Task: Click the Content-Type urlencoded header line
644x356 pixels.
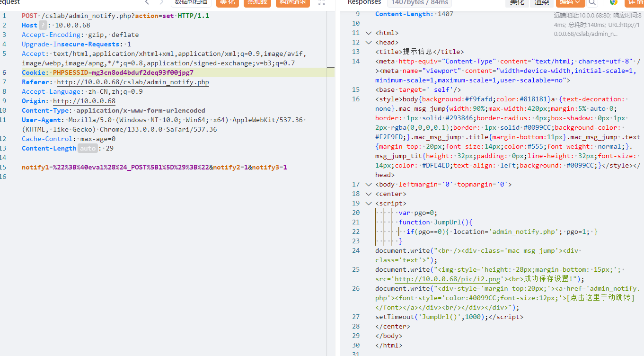Action: [x=114, y=110]
